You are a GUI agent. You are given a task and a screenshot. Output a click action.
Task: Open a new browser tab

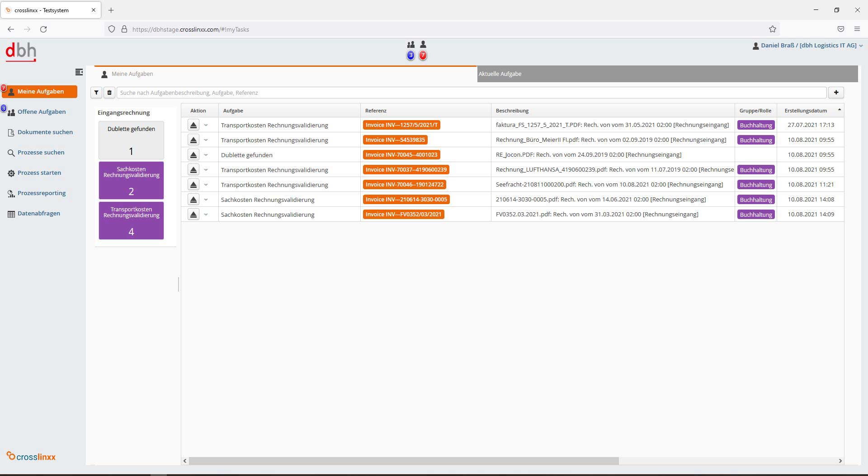click(x=111, y=10)
